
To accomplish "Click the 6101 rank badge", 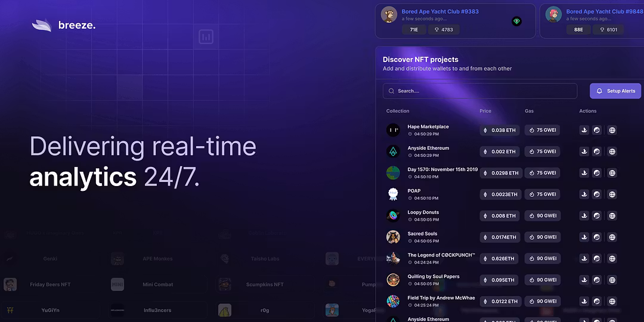I will point(608,30).
